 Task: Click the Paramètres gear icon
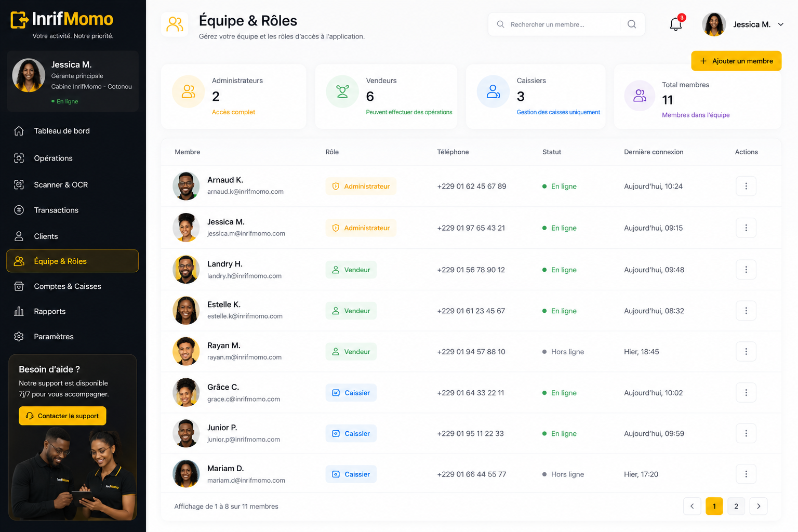tap(19, 337)
